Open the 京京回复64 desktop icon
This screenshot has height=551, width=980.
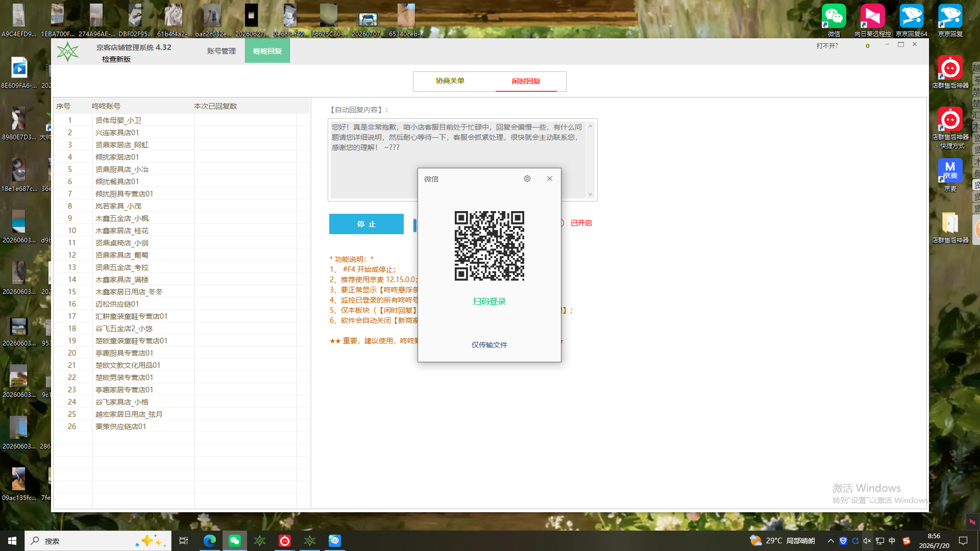912,20
